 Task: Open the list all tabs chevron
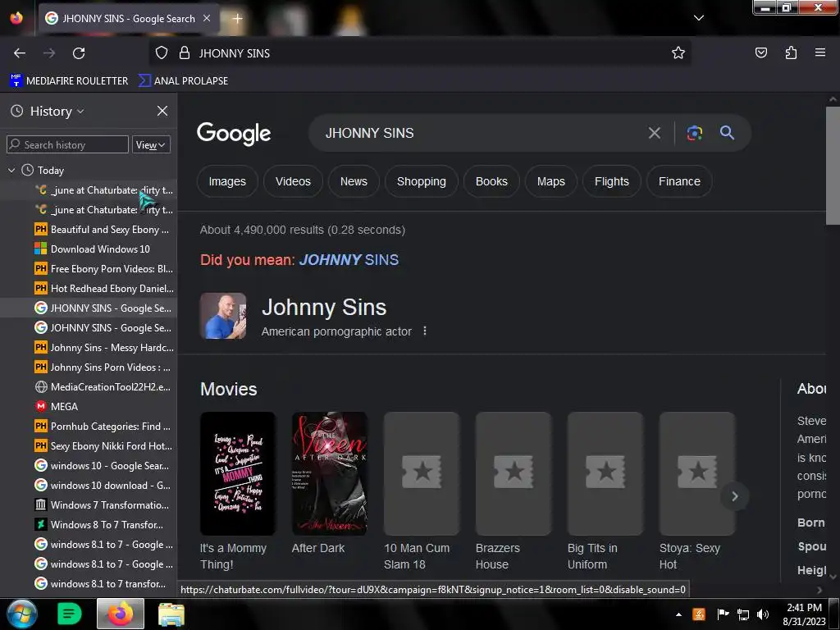(x=699, y=18)
